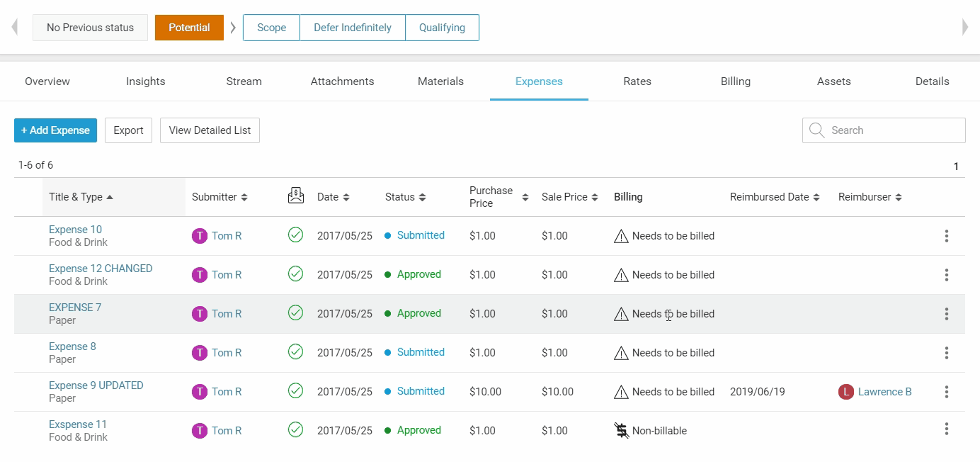980x462 pixels.
Task: Click into the Search field
Action: click(892, 130)
